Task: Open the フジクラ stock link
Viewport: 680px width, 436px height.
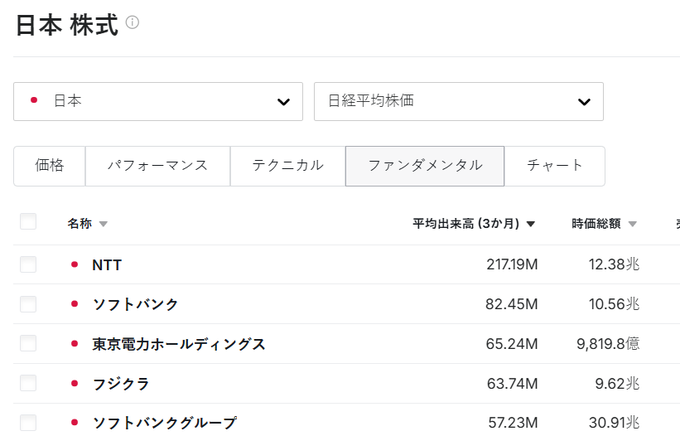Action: click(x=121, y=384)
